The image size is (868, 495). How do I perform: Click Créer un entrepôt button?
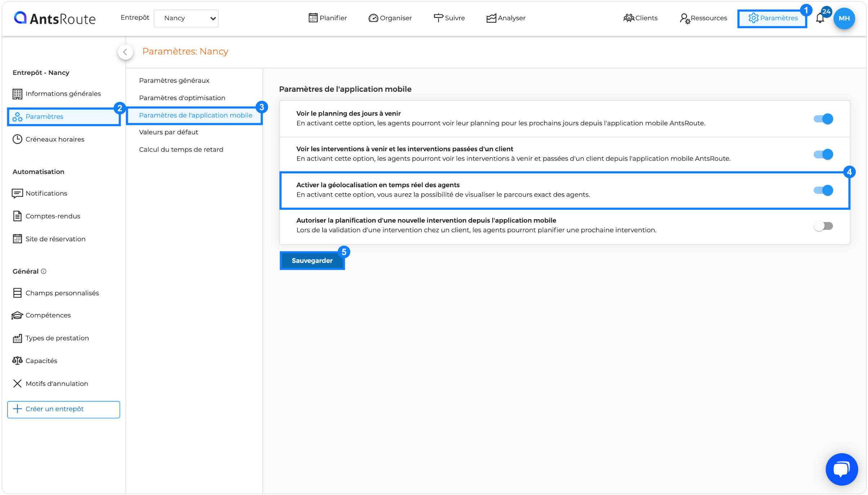63,409
